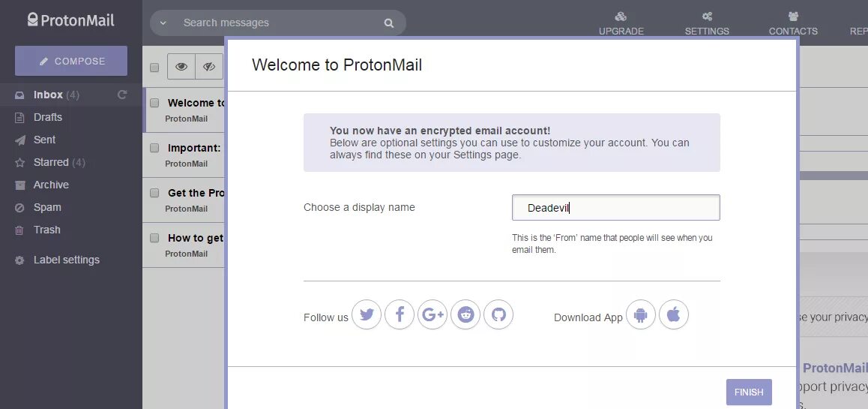The width and height of the screenshot is (868, 409).
Task: Download the iOS app via Apple icon
Action: [x=674, y=314]
